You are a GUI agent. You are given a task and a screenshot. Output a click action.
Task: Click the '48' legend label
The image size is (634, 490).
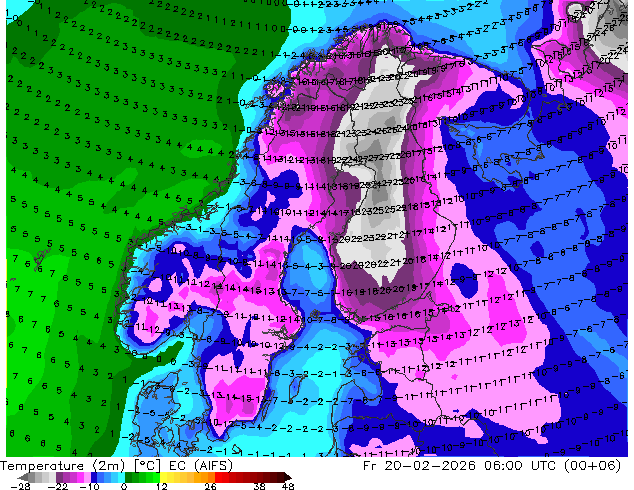point(288,486)
